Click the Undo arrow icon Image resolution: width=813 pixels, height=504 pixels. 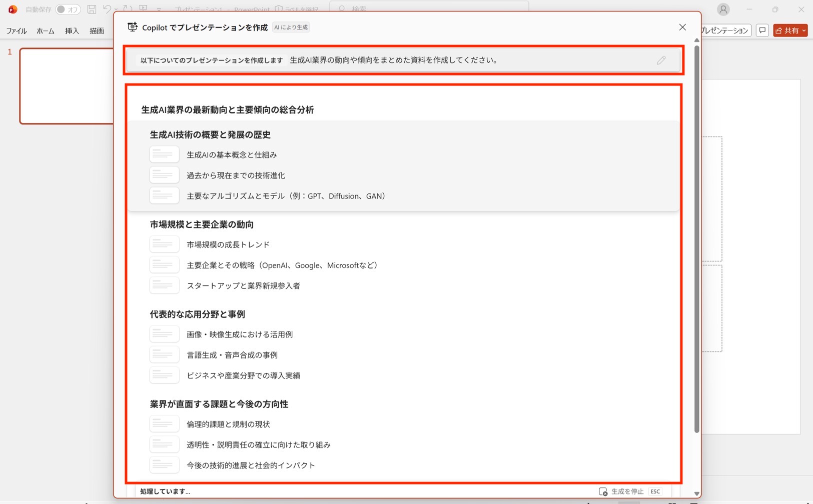[107, 9]
